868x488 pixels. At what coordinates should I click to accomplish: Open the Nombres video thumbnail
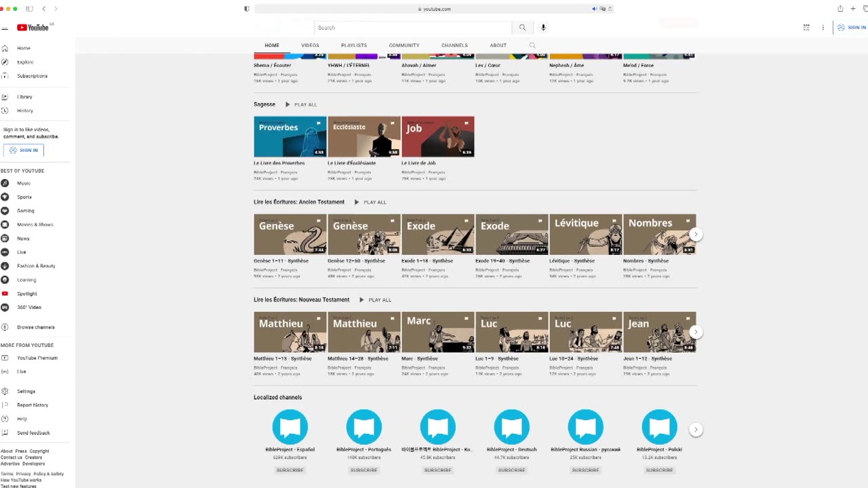[660, 235]
